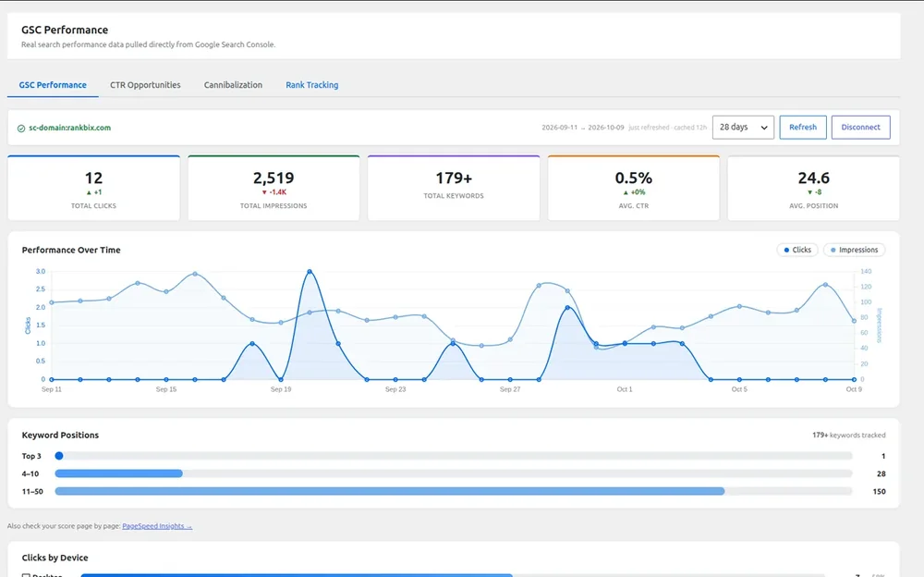This screenshot has height=577, width=924.
Task: Click the count 28 in the 4–10 row
Action: click(881, 473)
